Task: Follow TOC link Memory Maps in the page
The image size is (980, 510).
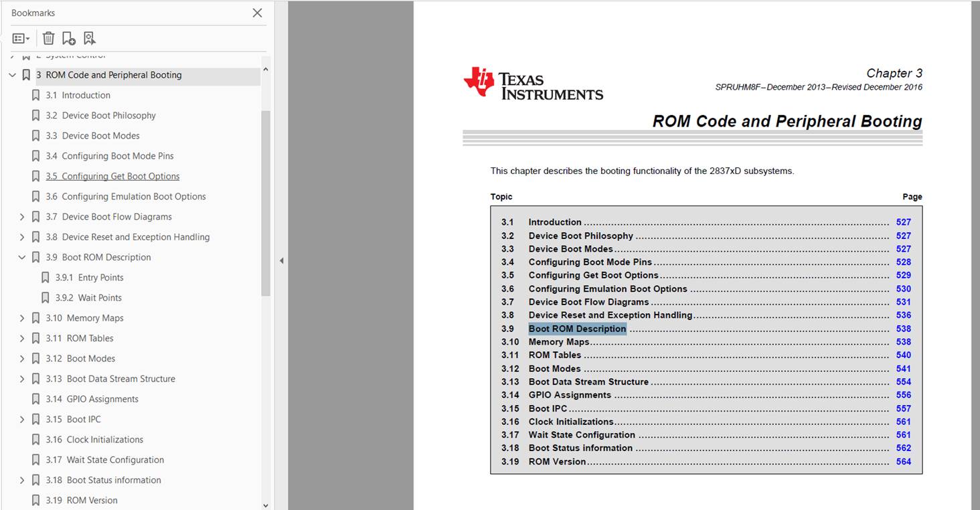Action: [x=558, y=342]
